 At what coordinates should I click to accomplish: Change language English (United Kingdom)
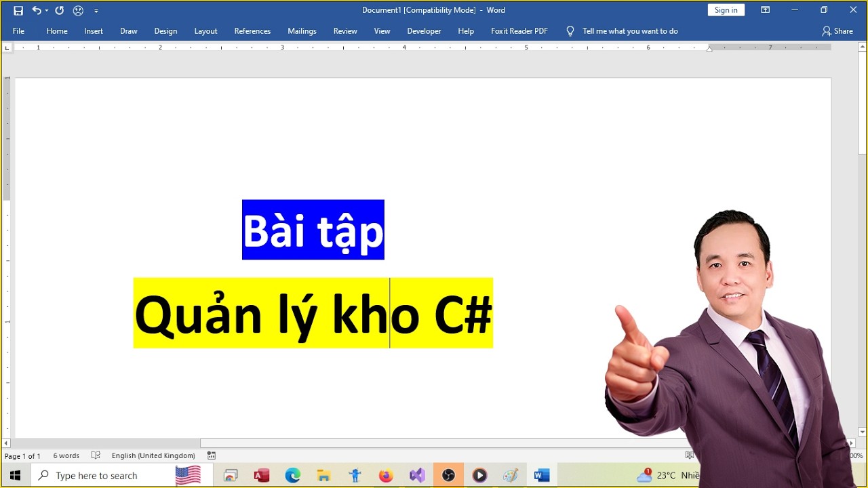153,456
